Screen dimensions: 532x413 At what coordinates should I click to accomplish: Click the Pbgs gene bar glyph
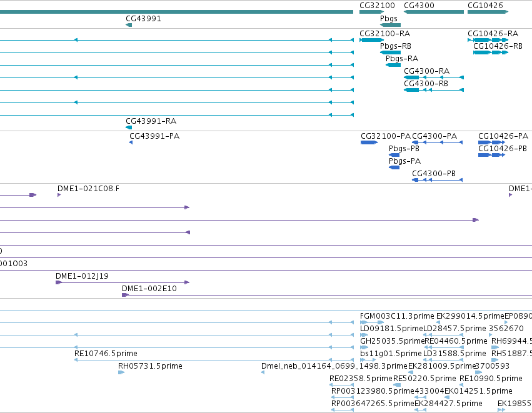pos(390,25)
